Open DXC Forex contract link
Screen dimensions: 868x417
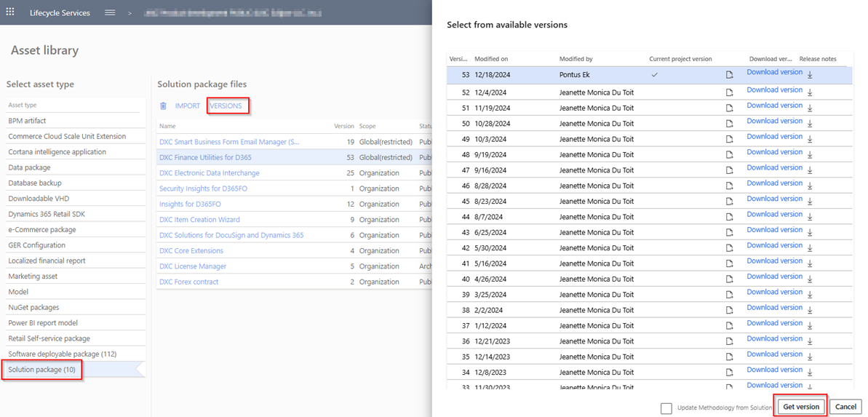coord(188,282)
